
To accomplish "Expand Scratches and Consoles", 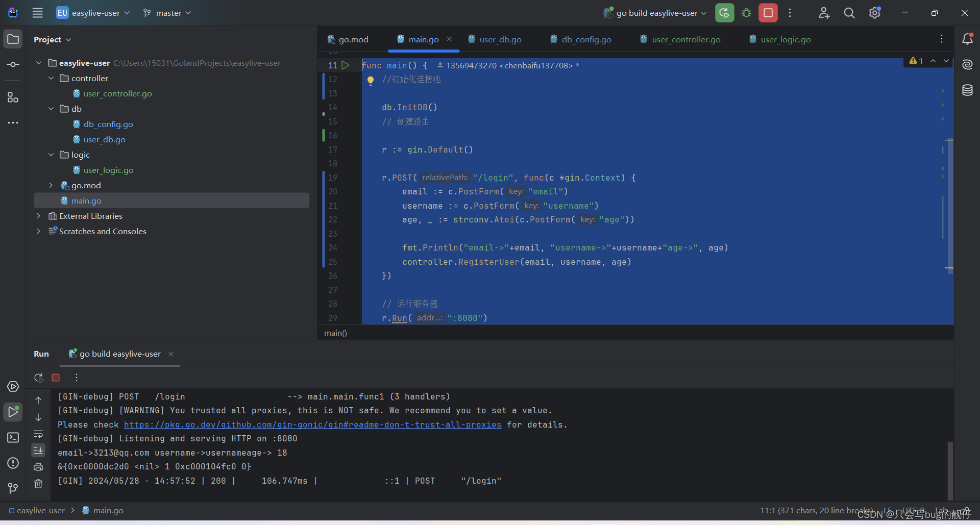I will coord(39,231).
